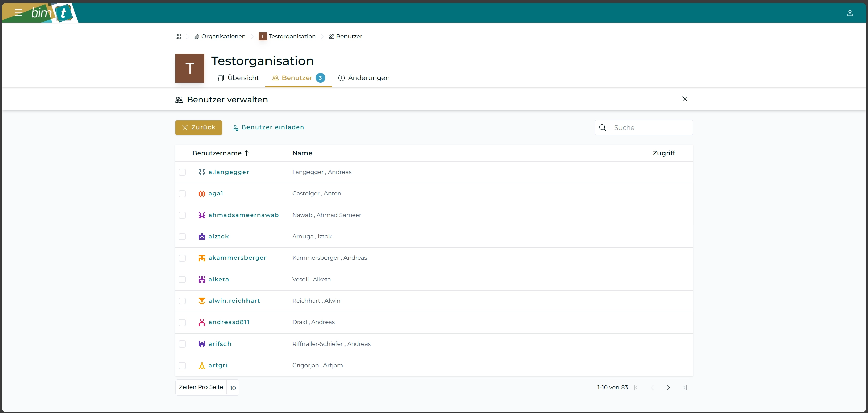Switch to the Übersicht tab
This screenshot has height=413, width=868.
coord(238,78)
